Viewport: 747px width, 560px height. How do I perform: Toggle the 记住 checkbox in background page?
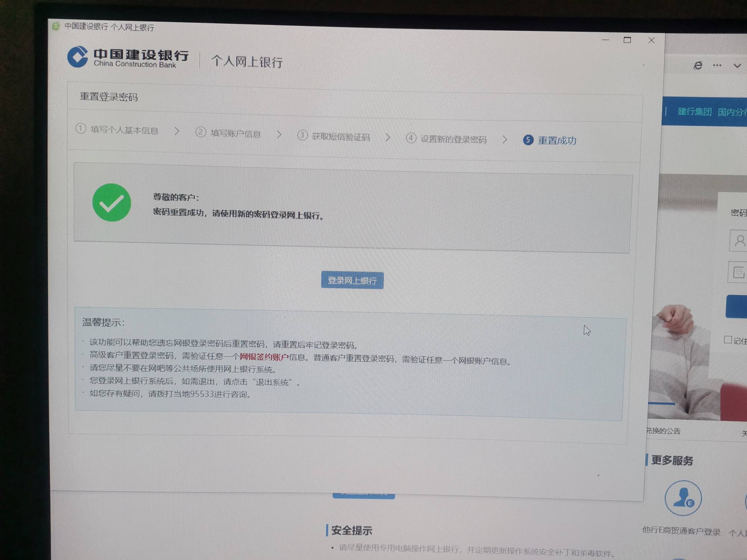pos(728,339)
